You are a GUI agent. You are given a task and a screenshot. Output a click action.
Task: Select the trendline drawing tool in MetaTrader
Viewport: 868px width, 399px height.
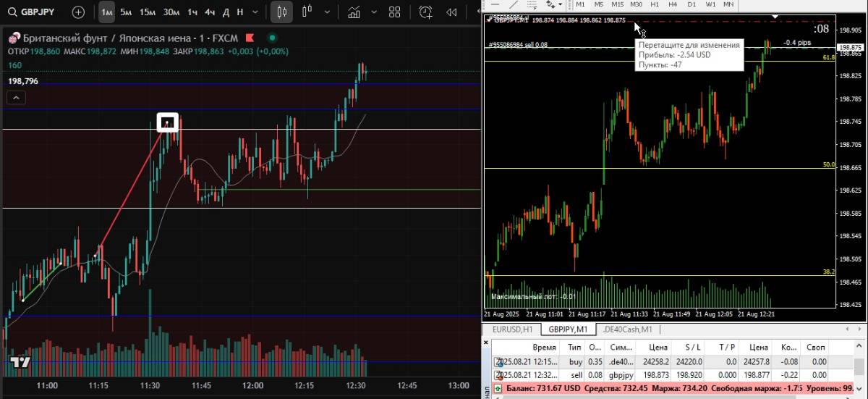tap(514, 4)
